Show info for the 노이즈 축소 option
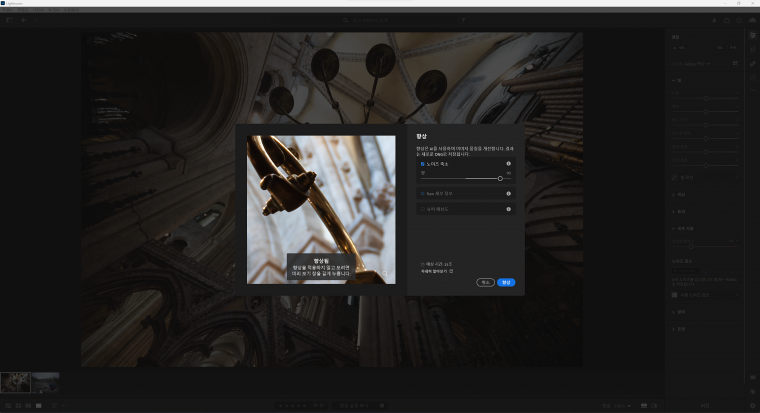 (x=508, y=164)
